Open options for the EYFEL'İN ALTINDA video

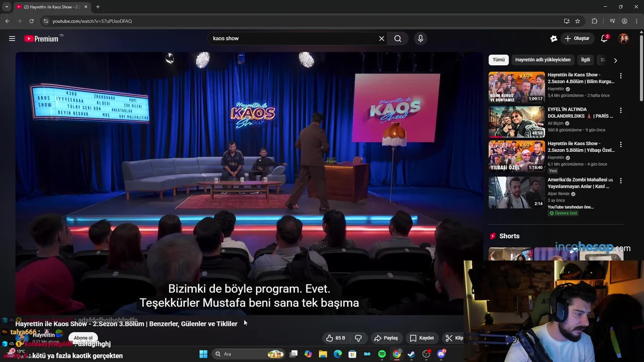point(621,110)
